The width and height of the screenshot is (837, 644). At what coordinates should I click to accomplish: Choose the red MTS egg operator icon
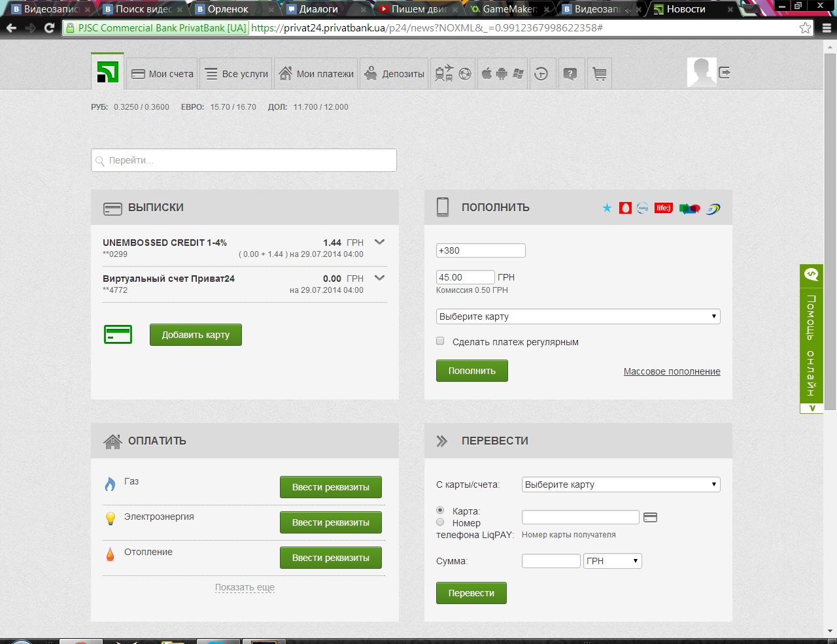pyautogui.click(x=625, y=208)
